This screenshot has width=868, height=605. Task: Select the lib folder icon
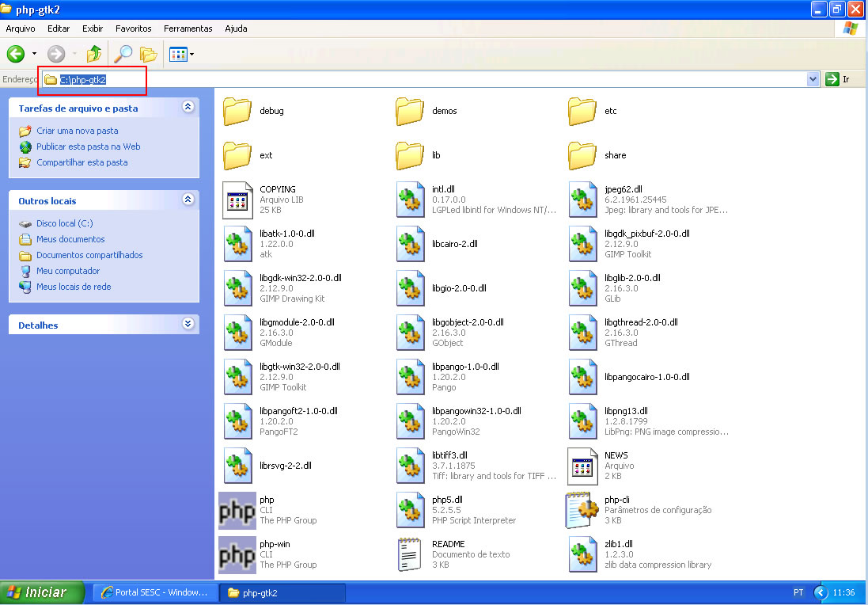410,155
